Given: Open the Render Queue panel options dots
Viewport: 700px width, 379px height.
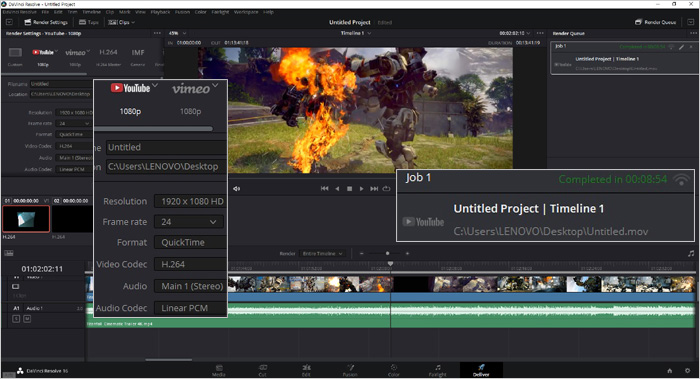Looking at the screenshot, I should coord(693,33).
